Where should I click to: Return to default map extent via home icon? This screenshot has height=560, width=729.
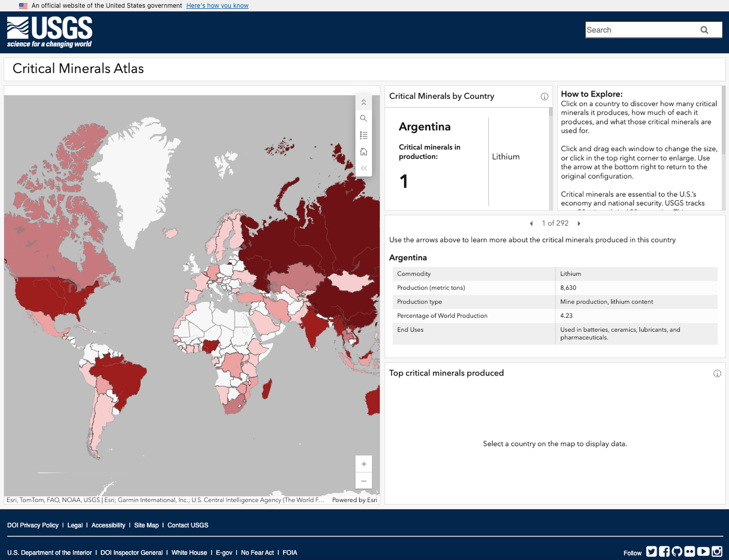point(363,151)
